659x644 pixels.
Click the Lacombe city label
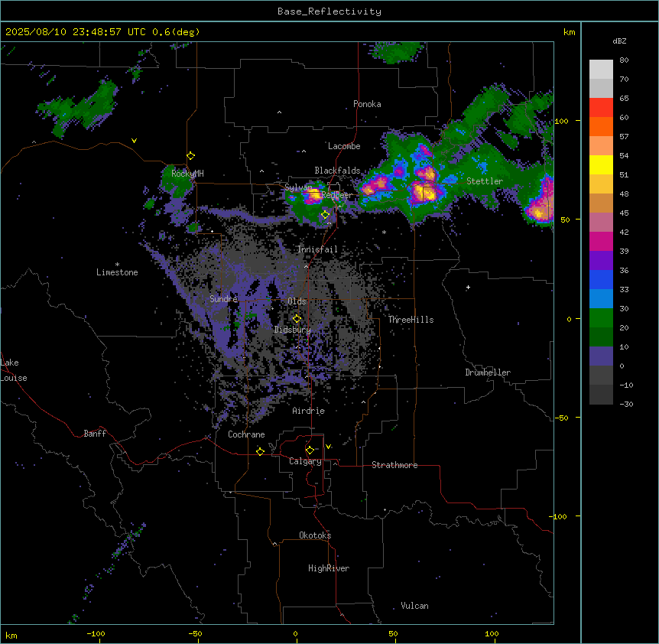point(344,146)
